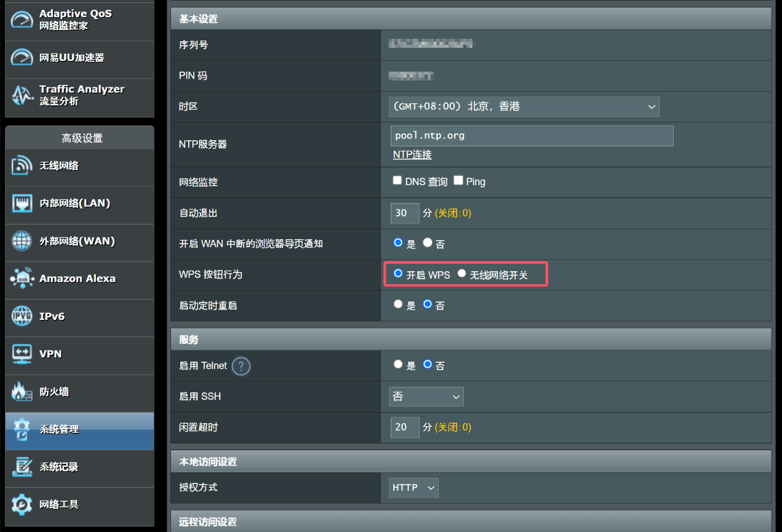Screen dimensions: 782x532
Task: Click the WPS 按钮行为 label
Action: (x=210, y=274)
